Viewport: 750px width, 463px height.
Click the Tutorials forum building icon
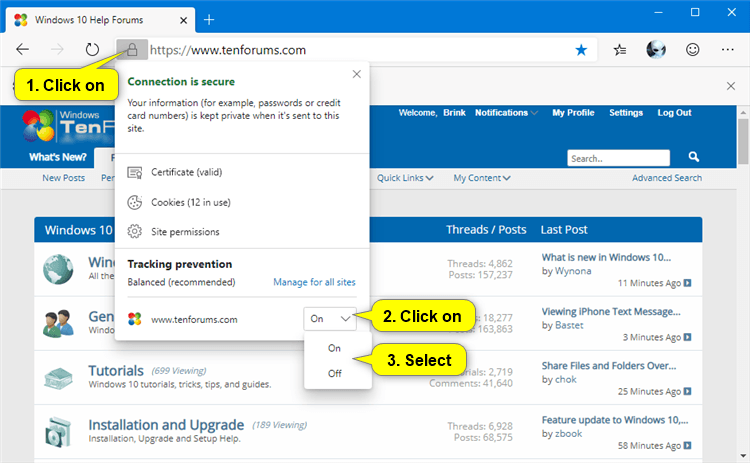(58, 378)
